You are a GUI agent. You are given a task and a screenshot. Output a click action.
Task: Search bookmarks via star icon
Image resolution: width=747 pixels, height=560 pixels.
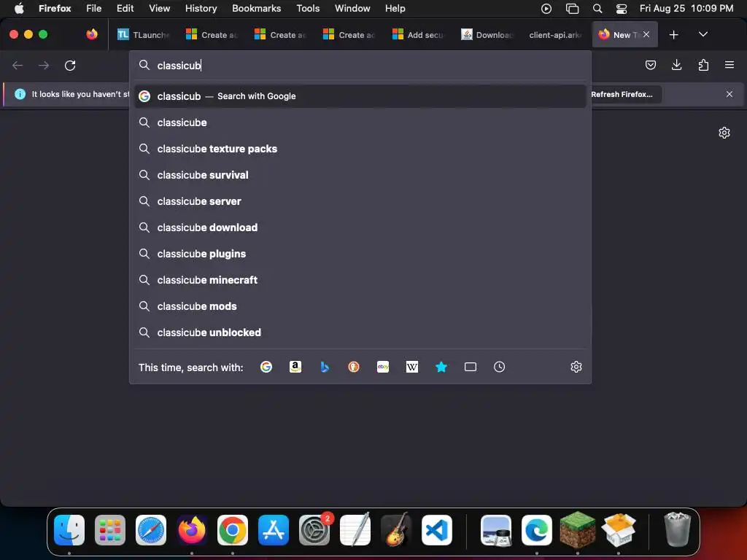(441, 367)
